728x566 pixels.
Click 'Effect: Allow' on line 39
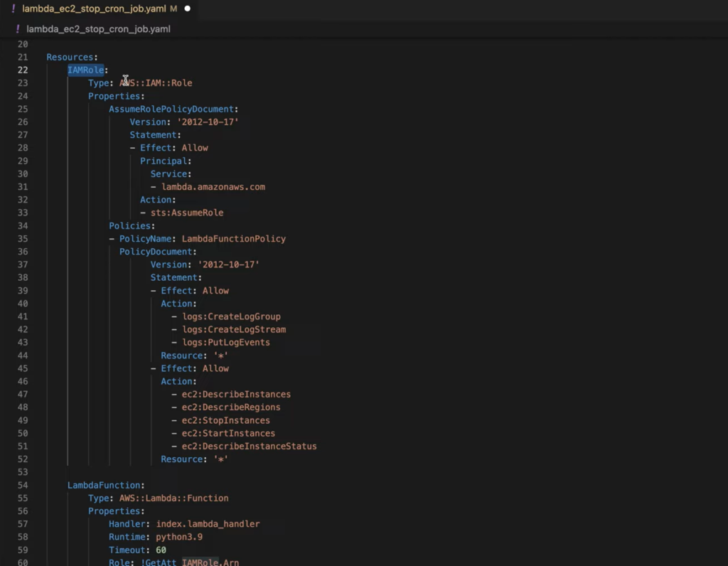(x=195, y=291)
